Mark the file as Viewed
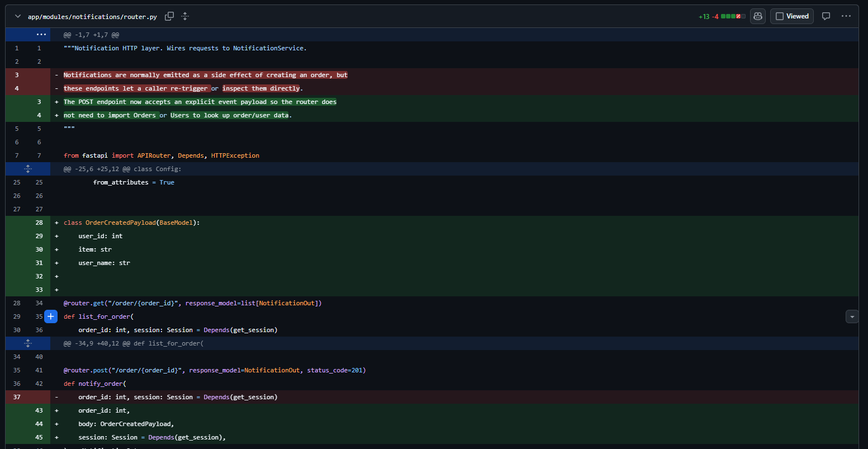This screenshot has width=868, height=449. [x=792, y=16]
